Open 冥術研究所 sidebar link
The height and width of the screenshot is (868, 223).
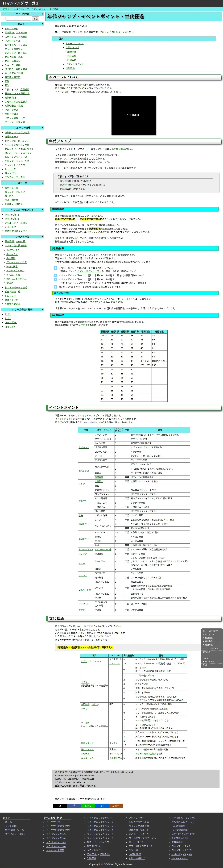(x=10, y=98)
